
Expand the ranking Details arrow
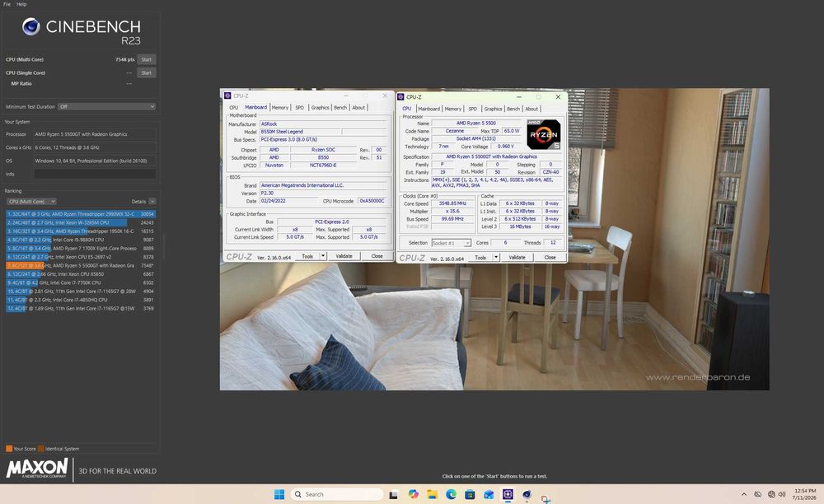152,201
